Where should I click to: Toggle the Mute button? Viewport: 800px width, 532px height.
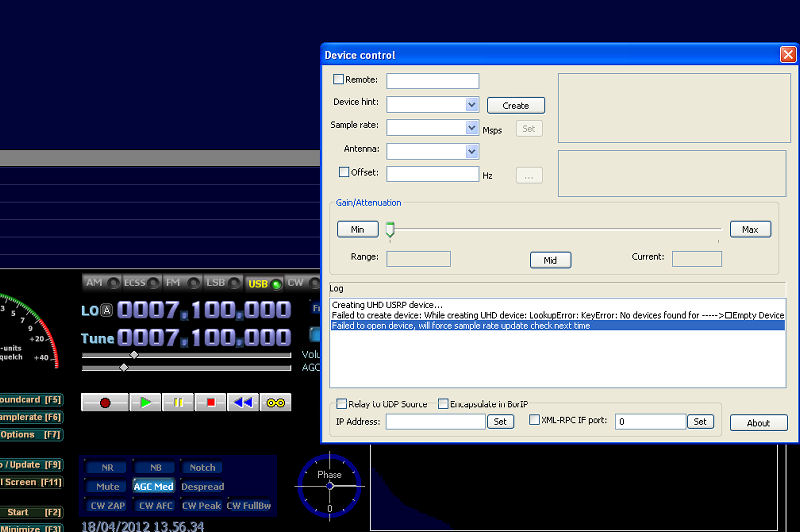(107, 487)
